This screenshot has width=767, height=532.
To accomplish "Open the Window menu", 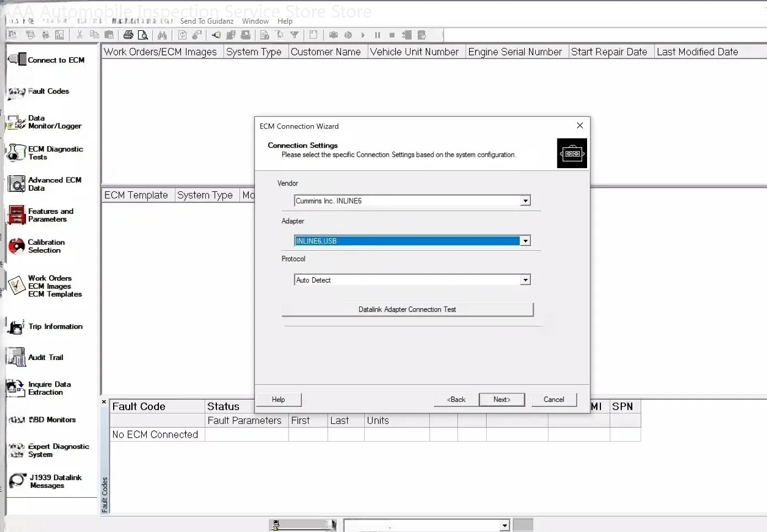I will [x=255, y=21].
